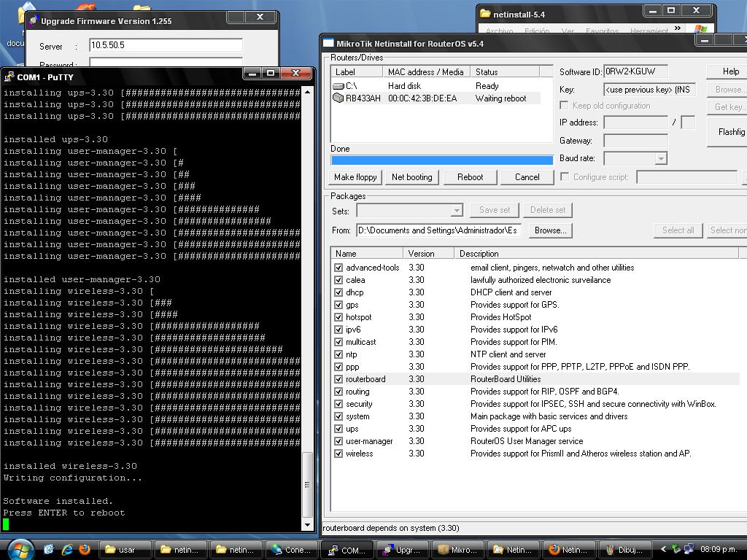Launch Firefox from the quick launch bar
This screenshot has height=560, width=747.
coord(85,549)
